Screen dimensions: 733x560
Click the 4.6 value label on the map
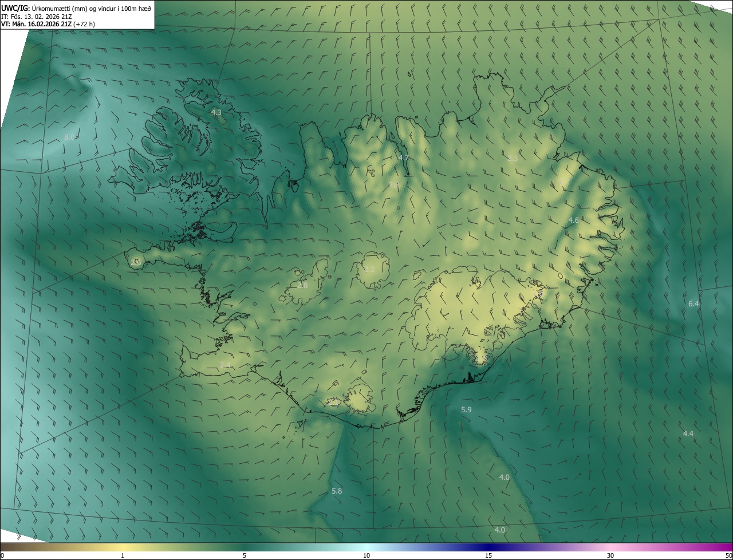tap(574, 220)
